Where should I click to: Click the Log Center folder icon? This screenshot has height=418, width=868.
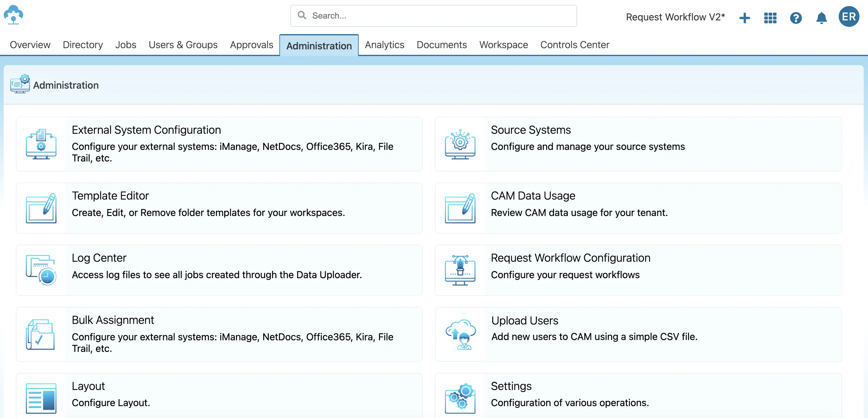41,270
